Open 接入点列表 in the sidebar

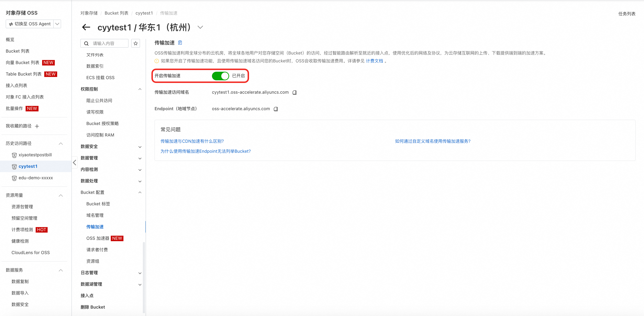[x=16, y=85]
